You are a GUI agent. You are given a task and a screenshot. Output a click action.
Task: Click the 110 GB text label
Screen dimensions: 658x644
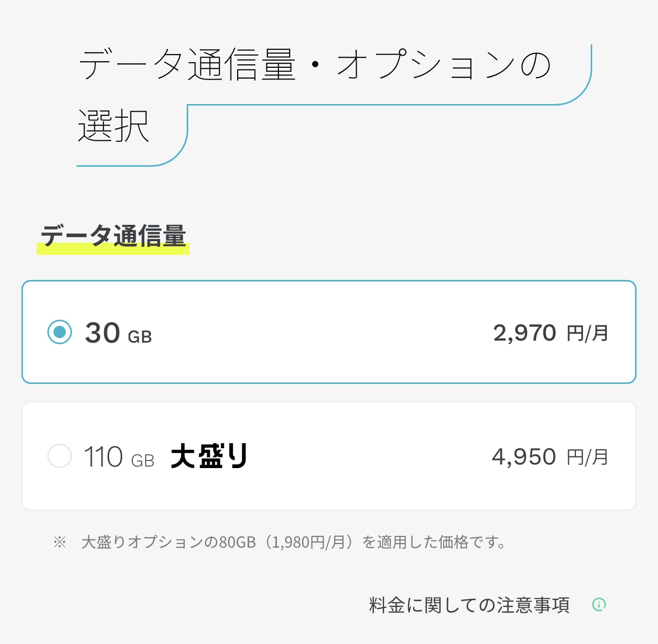click(119, 457)
